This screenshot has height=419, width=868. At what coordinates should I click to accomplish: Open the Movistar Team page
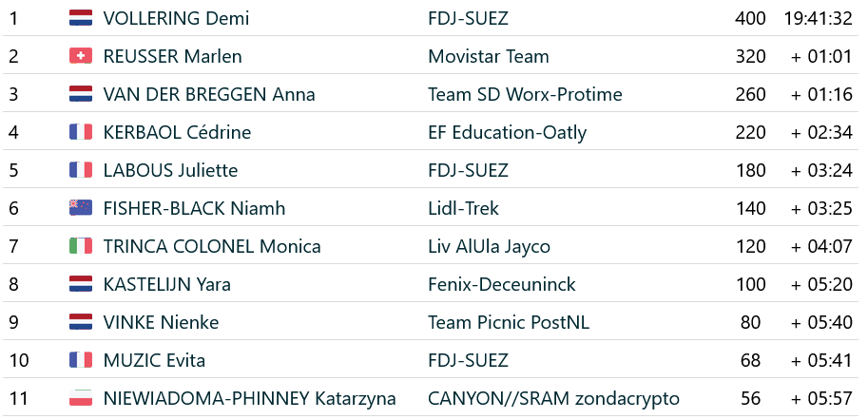point(489,56)
